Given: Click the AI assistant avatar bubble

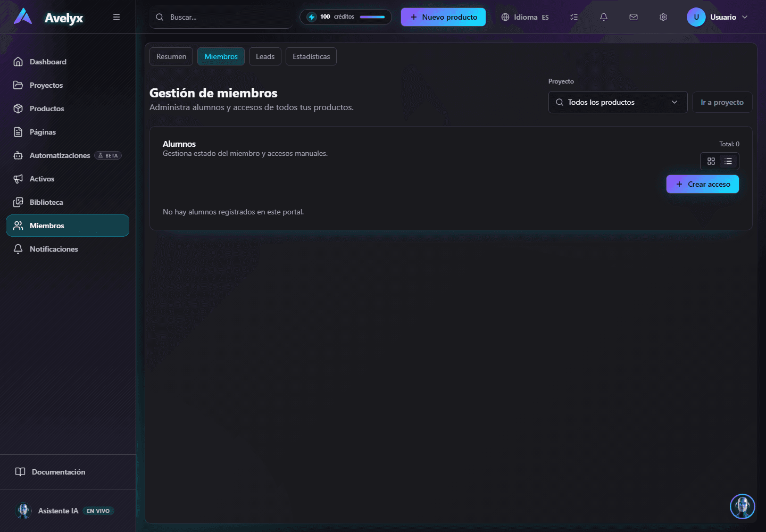Looking at the screenshot, I should (x=743, y=506).
